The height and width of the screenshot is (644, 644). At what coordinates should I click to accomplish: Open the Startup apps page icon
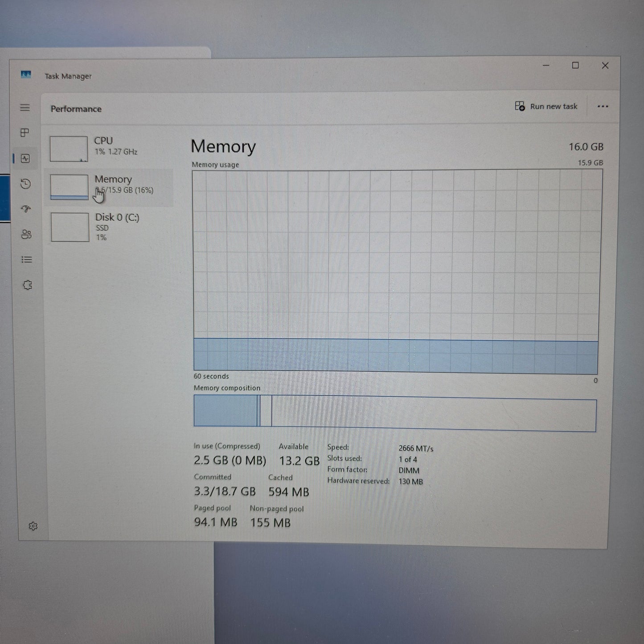26,209
